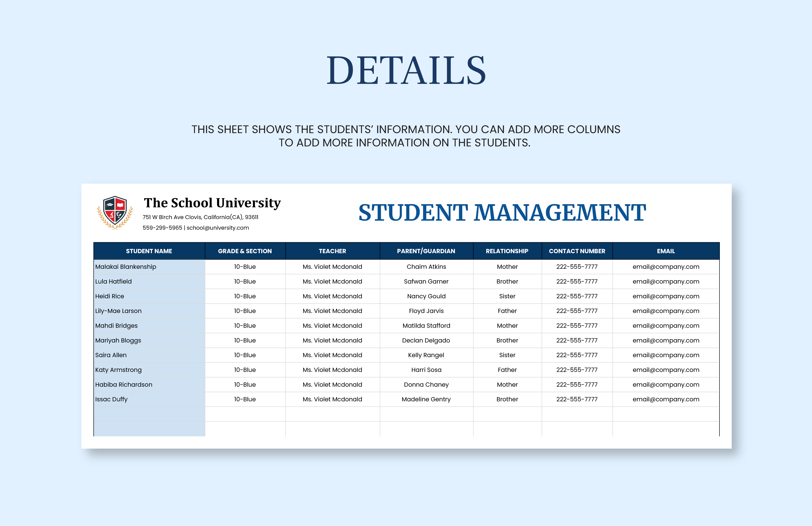Screen dimensions: 812x526
Task: Select the Lula Hatfield cell
Action: point(149,281)
